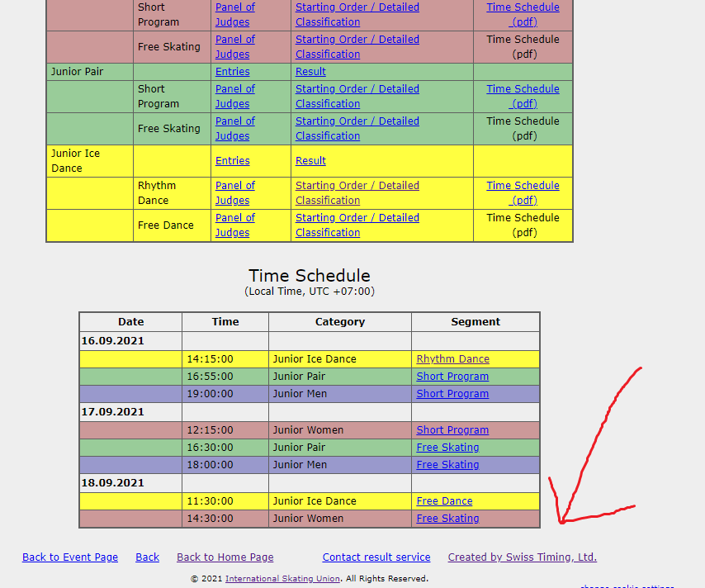The image size is (705, 588).
Task: Click Contact result service link
Action: tap(376, 557)
